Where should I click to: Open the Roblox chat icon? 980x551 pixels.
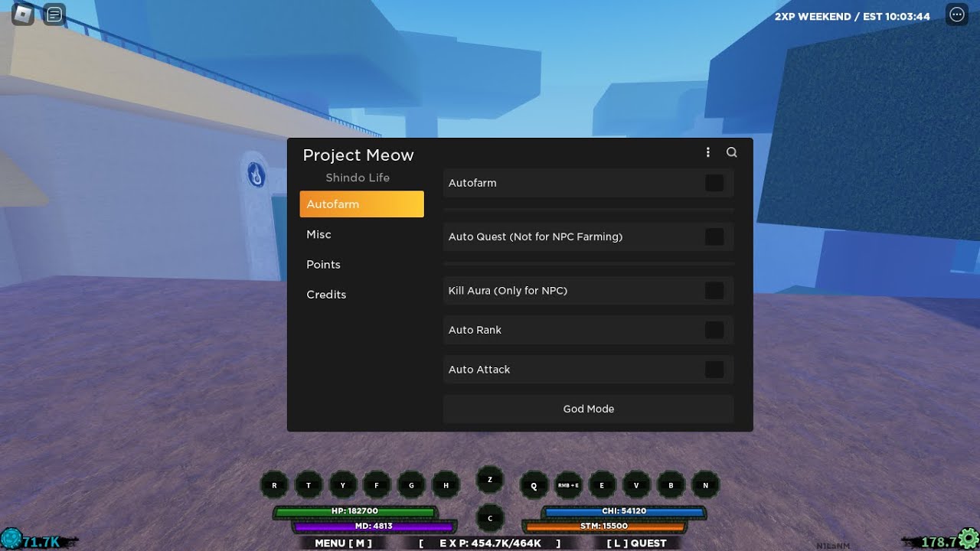tap(54, 15)
